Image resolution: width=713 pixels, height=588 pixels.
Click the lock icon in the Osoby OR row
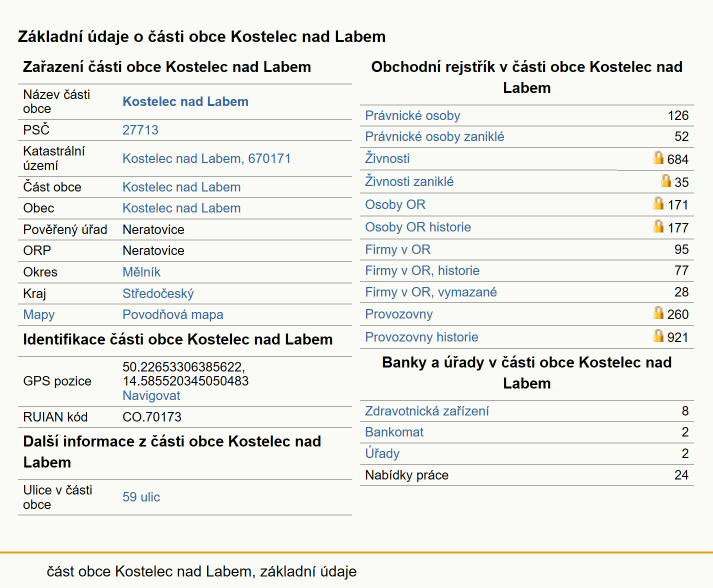(658, 203)
